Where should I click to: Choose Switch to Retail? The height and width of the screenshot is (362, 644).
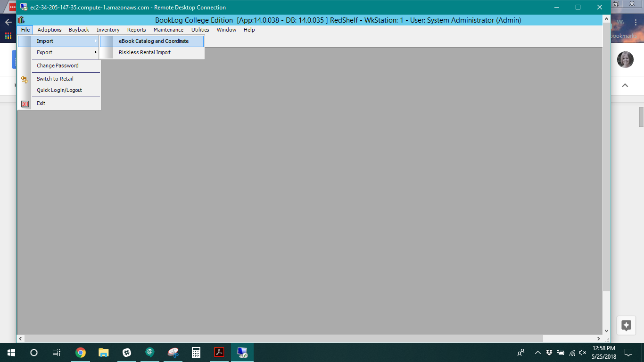(58, 79)
